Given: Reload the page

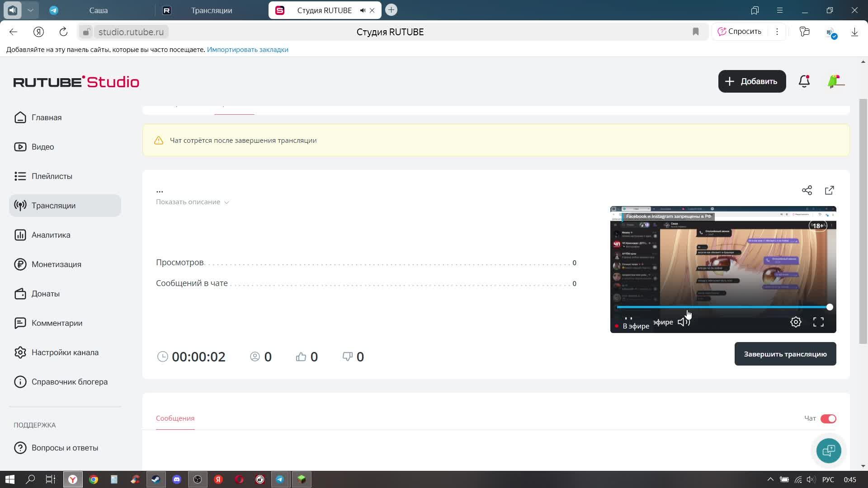Looking at the screenshot, I should 63,32.
